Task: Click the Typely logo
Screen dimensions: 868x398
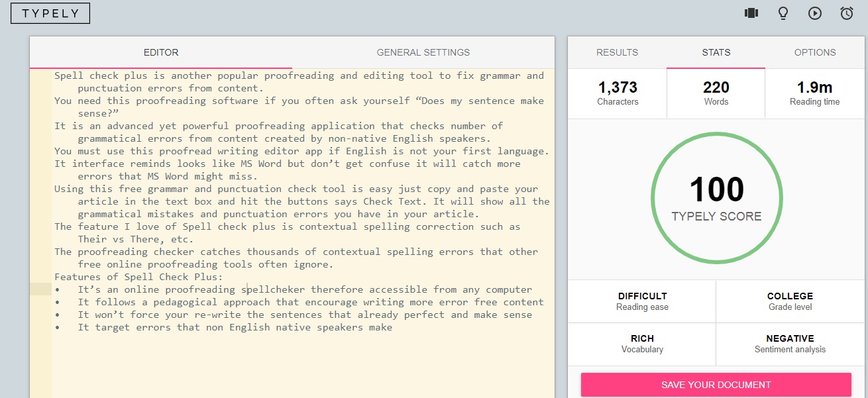Action: pos(50,13)
